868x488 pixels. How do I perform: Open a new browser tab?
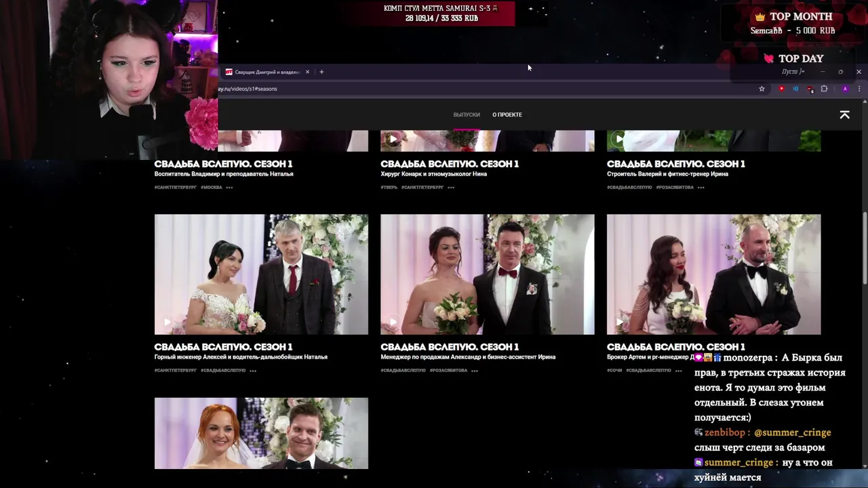pos(321,72)
